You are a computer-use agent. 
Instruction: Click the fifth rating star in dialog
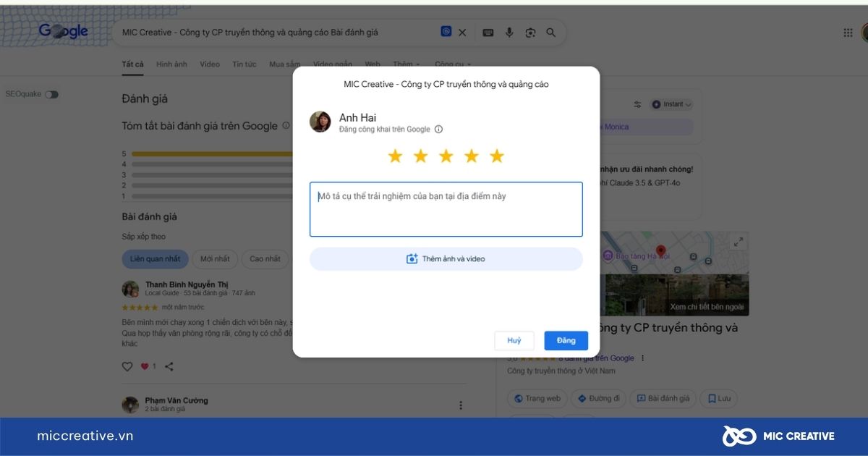tap(497, 156)
